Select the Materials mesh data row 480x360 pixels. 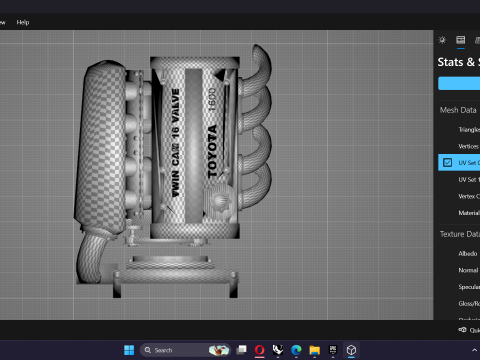(459, 213)
